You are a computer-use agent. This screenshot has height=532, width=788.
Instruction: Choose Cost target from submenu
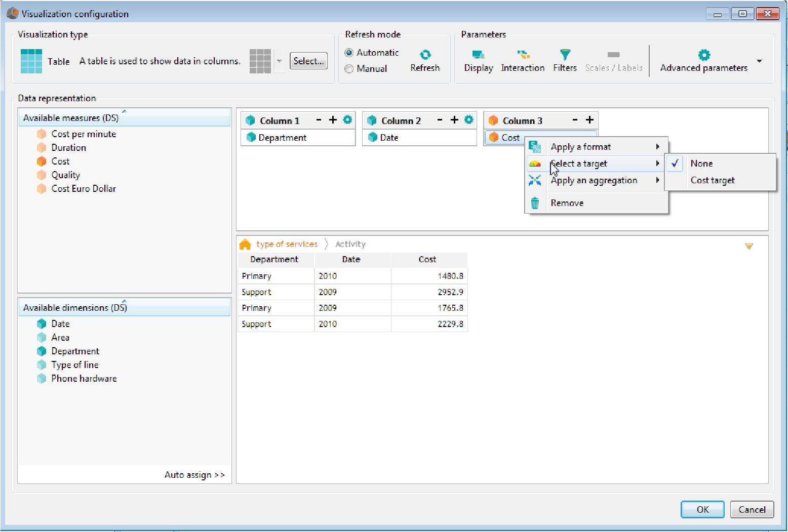[x=720, y=180]
